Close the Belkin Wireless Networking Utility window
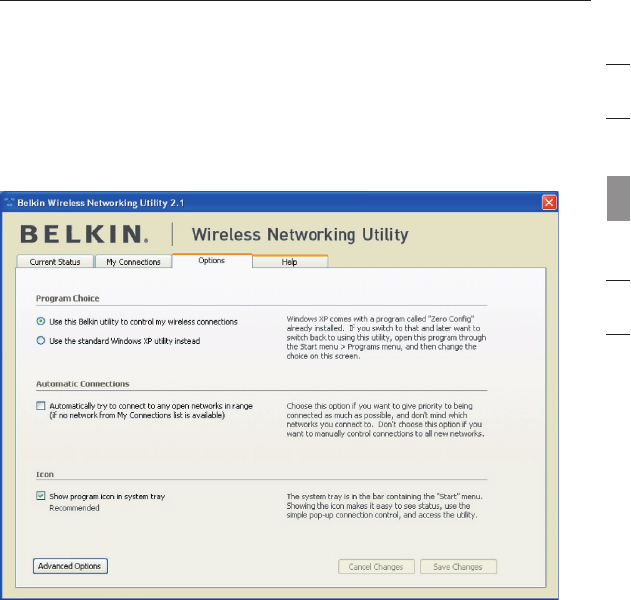This screenshot has width=631, height=600. (549, 202)
